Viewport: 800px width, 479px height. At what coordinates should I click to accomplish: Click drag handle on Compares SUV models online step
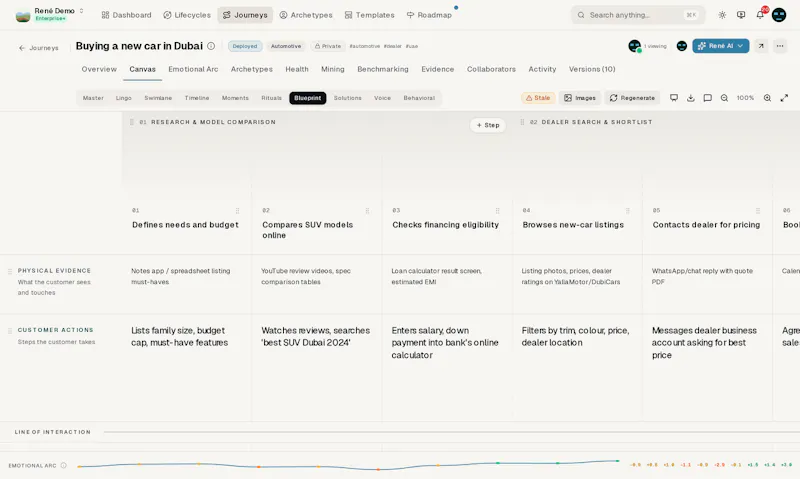367,211
